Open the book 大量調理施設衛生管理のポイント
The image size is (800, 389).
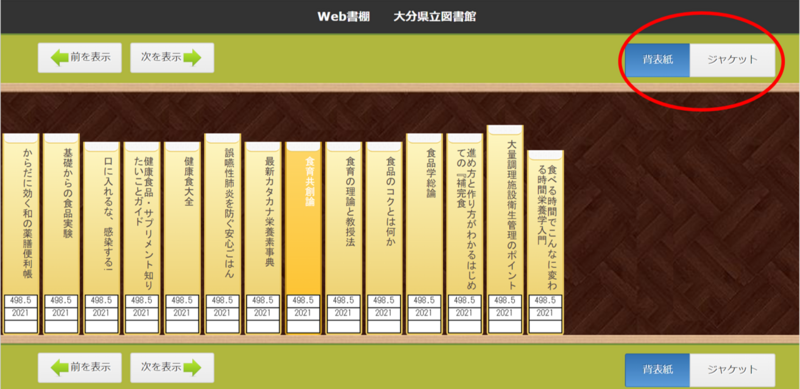tap(505, 230)
